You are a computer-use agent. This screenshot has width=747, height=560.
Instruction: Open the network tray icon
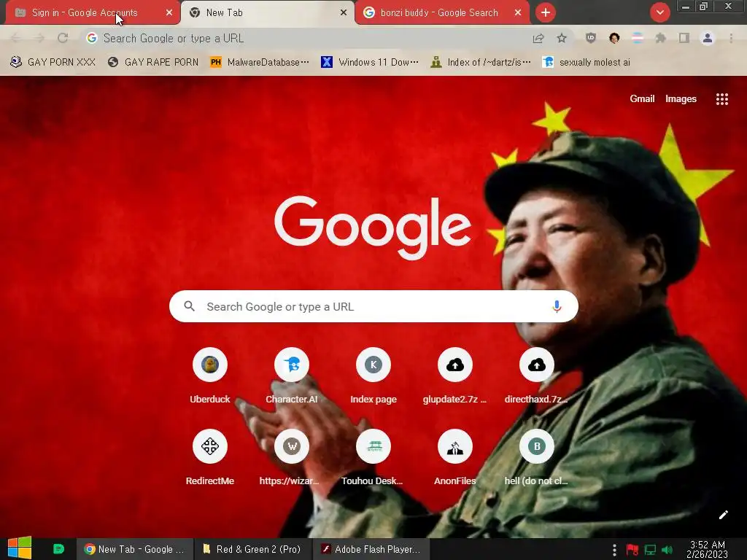pyautogui.click(x=650, y=550)
